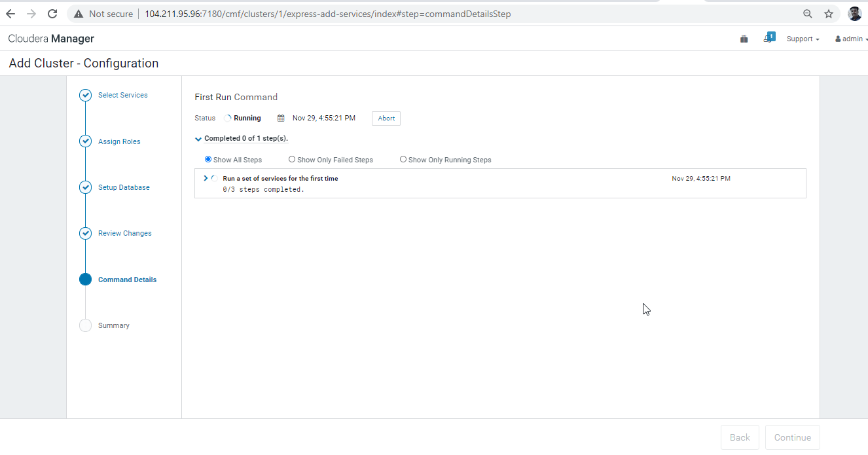The image size is (868, 455).
Task: Go to Setup Database step
Action: pos(124,187)
